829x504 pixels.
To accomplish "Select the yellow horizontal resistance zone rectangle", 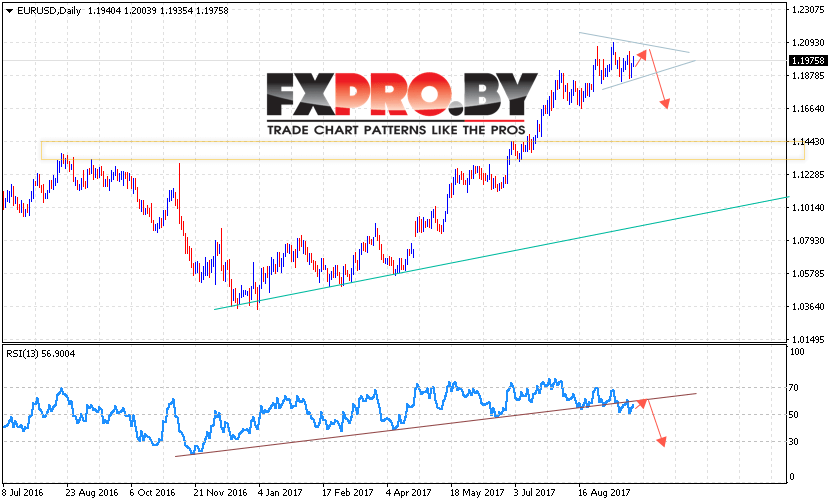I will 423,150.
